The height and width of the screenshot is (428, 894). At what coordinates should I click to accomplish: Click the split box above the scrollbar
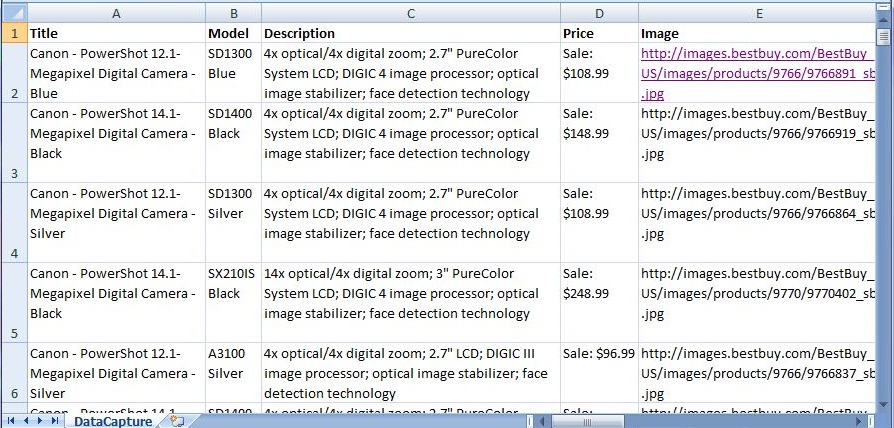pos(884,7)
